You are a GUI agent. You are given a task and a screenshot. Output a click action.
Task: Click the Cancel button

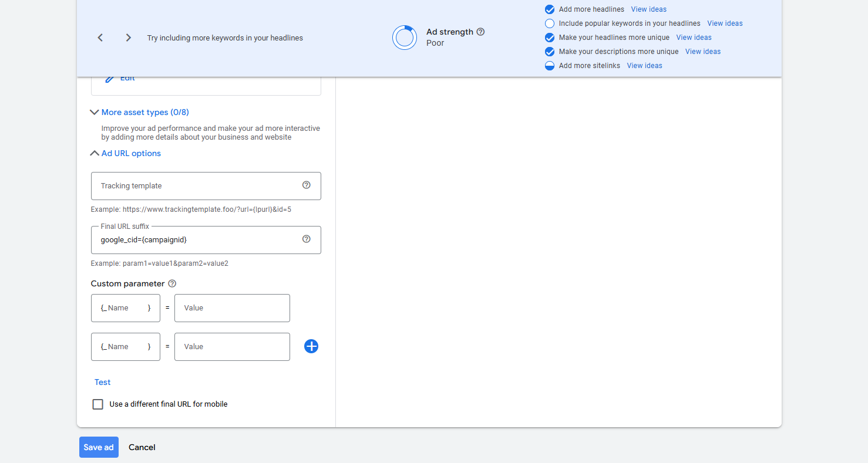click(x=142, y=447)
